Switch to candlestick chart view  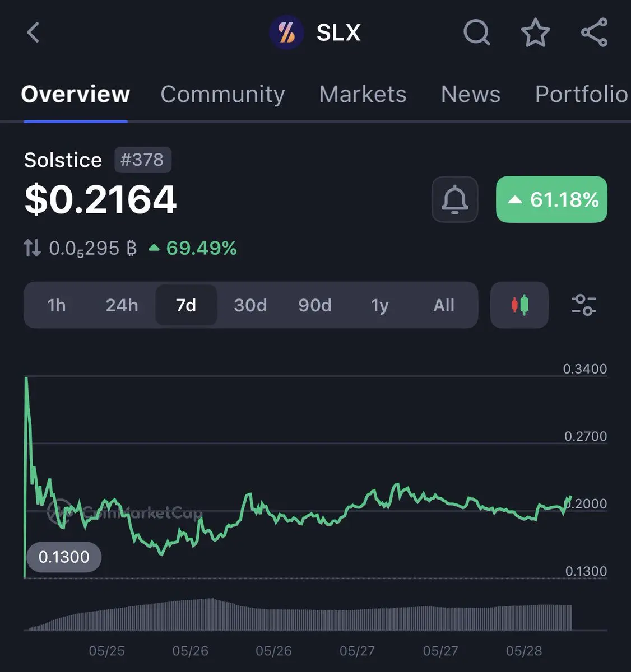[x=519, y=305]
